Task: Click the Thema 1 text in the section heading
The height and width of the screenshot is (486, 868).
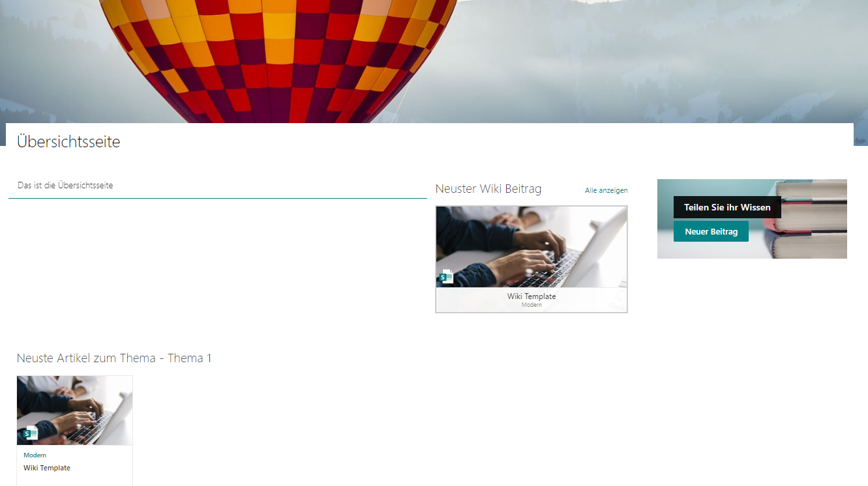Action: pos(190,358)
